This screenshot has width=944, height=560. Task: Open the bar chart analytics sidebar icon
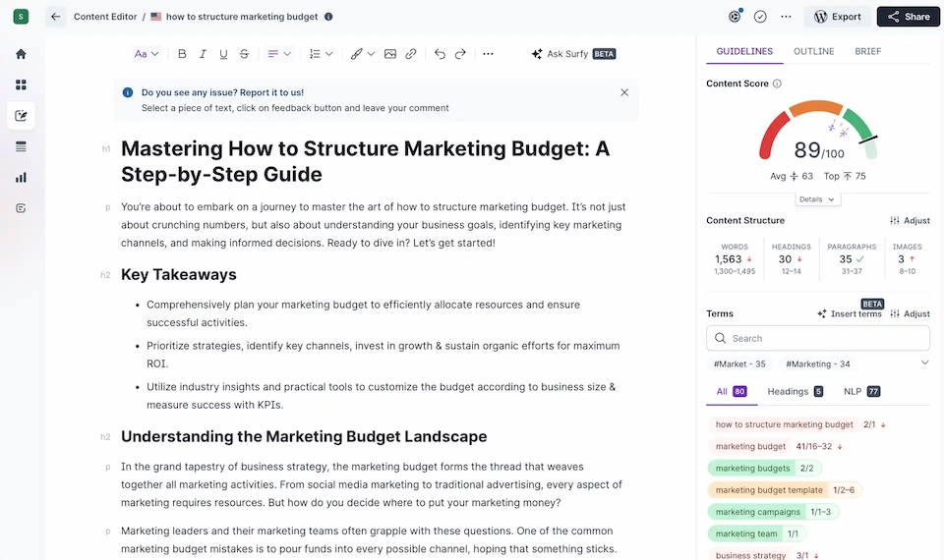point(21,178)
